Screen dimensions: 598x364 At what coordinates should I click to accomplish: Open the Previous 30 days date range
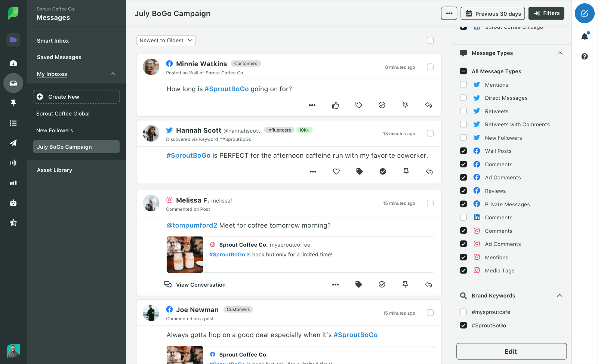point(492,13)
